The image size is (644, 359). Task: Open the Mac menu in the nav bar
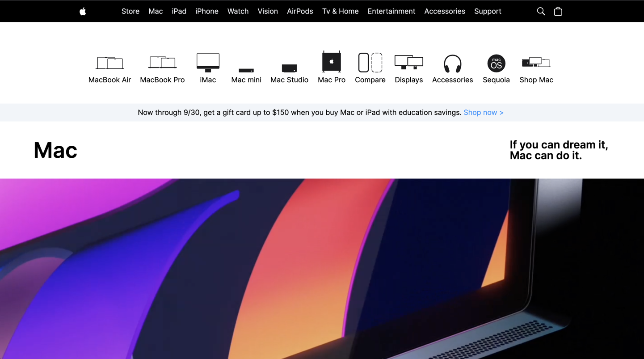(x=156, y=11)
